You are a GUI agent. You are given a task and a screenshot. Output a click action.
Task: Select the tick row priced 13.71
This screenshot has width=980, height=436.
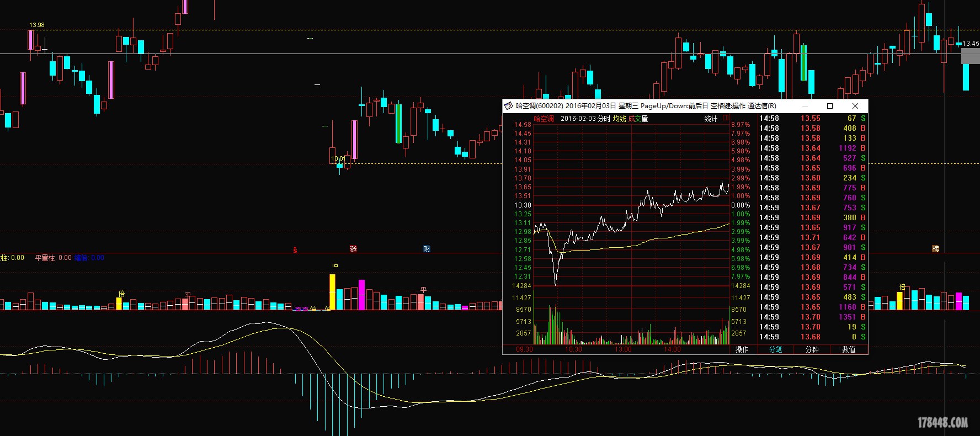pos(812,237)
